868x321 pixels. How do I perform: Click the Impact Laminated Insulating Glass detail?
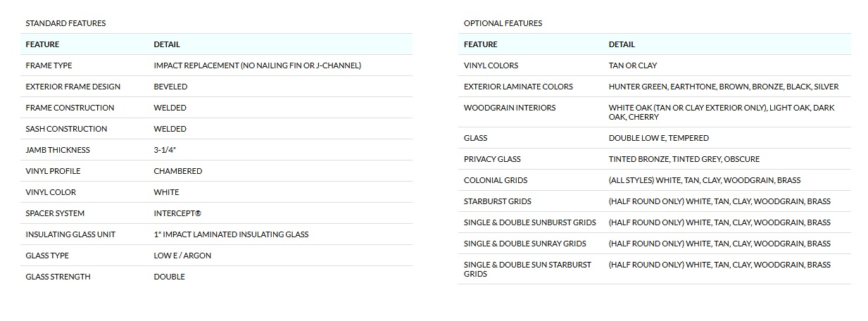click(231, 234)
